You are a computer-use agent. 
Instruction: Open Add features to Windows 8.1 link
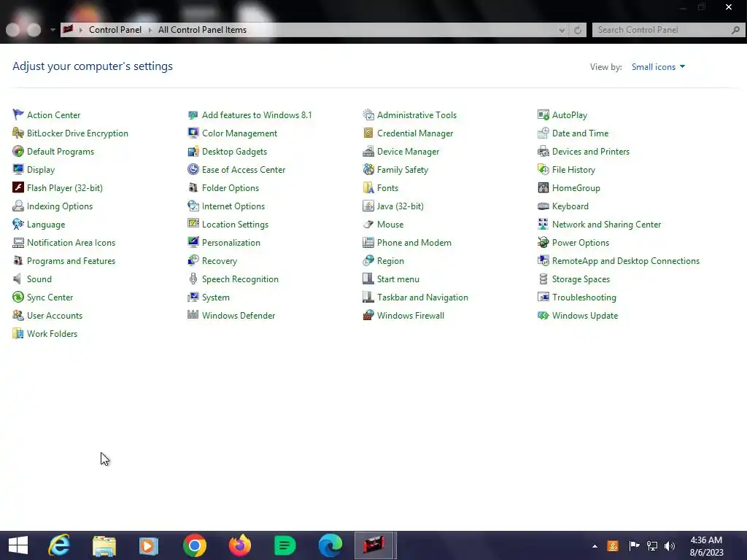(257, 114)
